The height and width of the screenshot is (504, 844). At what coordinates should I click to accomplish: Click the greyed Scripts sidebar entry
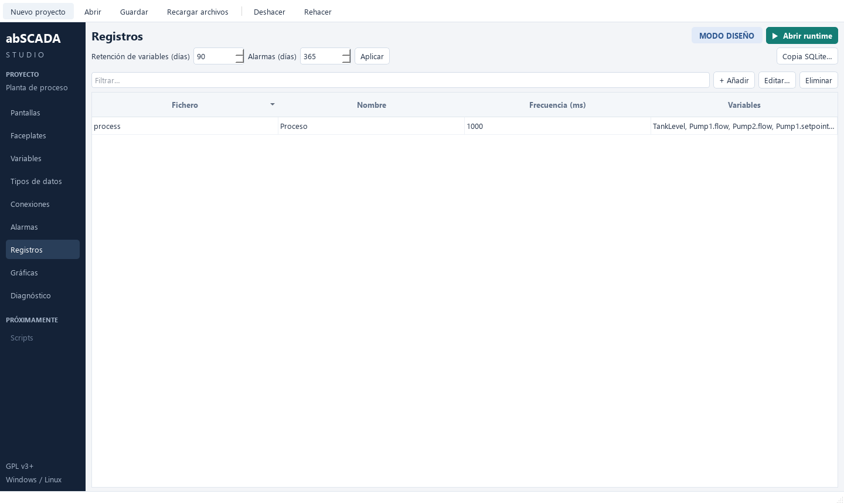[x=43, y=338]
